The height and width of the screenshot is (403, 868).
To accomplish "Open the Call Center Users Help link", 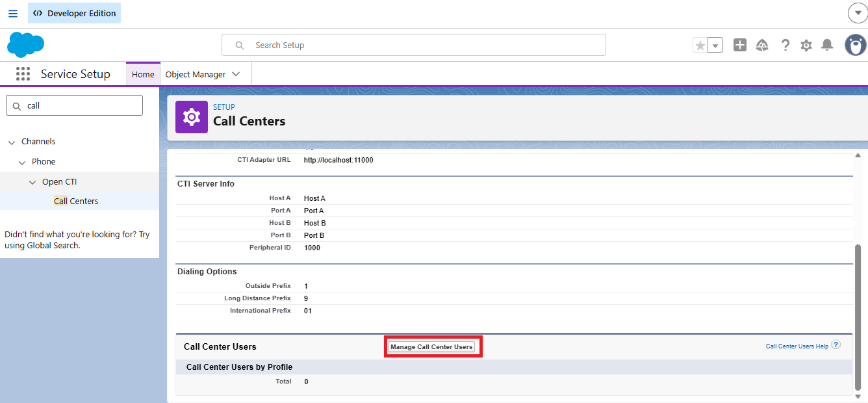I will click(797, 346).
